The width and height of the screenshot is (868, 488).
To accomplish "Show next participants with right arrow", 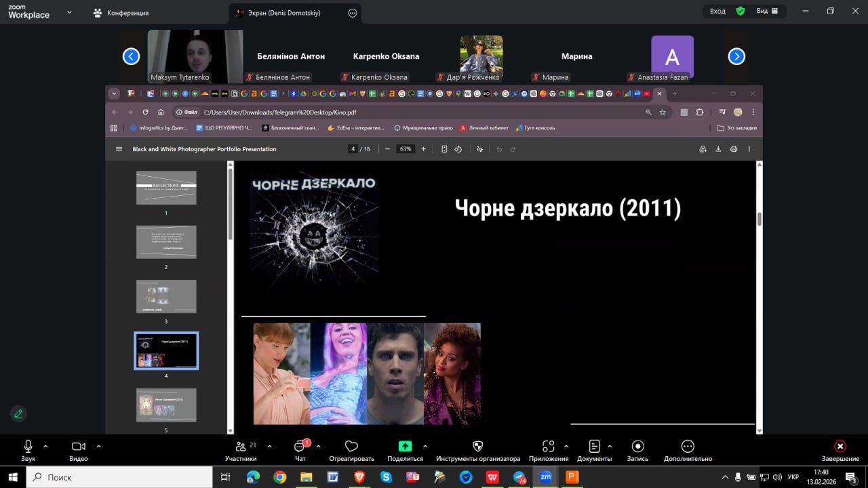I will pos(736,57).
